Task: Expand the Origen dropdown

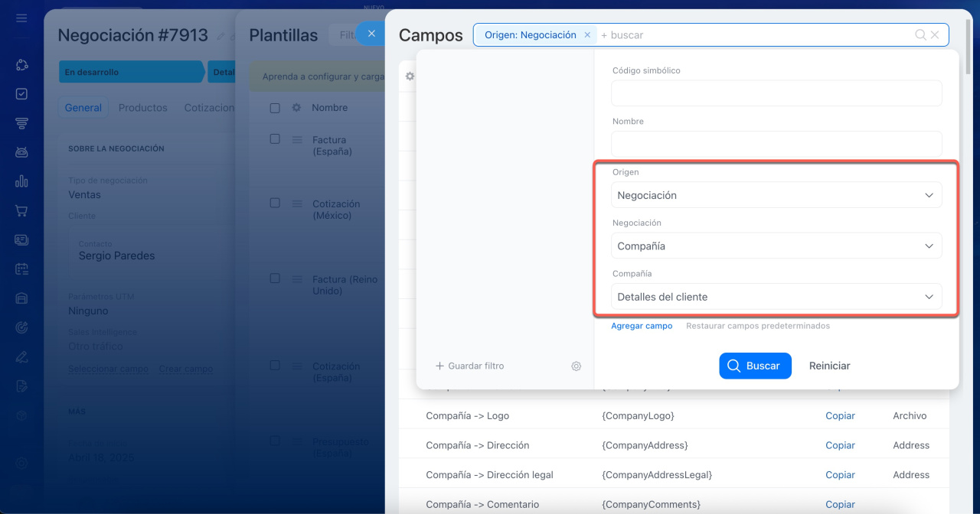Action: point(776,195)
